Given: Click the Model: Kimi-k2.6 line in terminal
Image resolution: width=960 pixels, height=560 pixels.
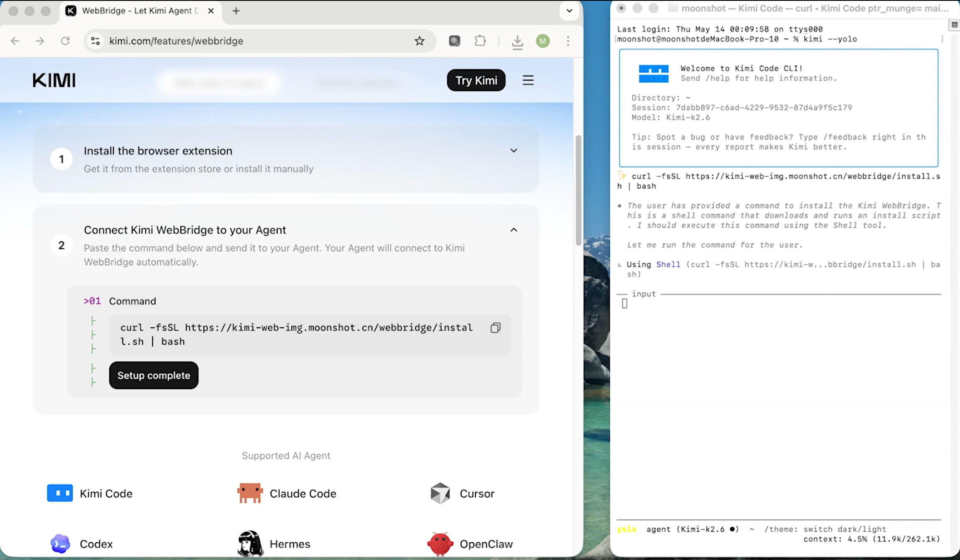Looking at the screenshot, I should pyautogui.click(x=671, y=118).
